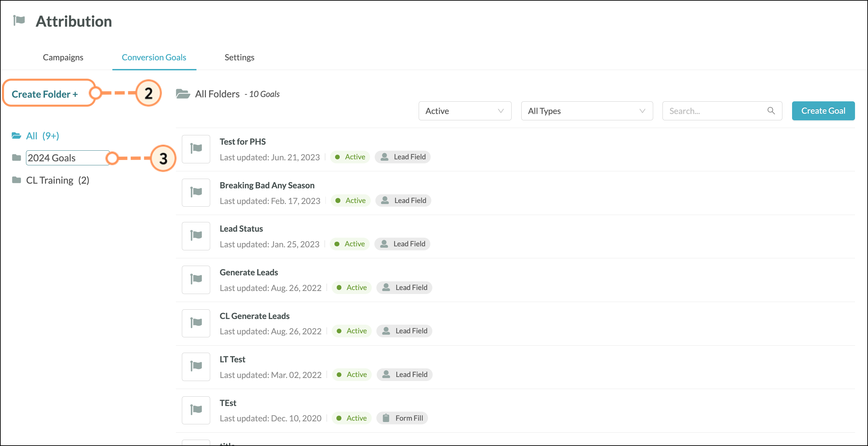Open the Generate Leads goal
The image size is (868, 446).
point(249,272)
